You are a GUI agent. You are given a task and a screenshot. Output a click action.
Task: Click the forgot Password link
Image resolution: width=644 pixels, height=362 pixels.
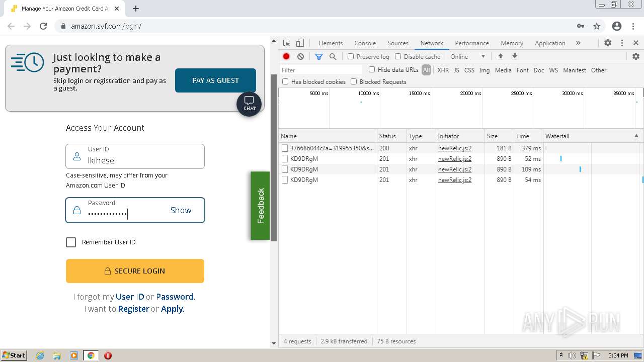(175, 297)
